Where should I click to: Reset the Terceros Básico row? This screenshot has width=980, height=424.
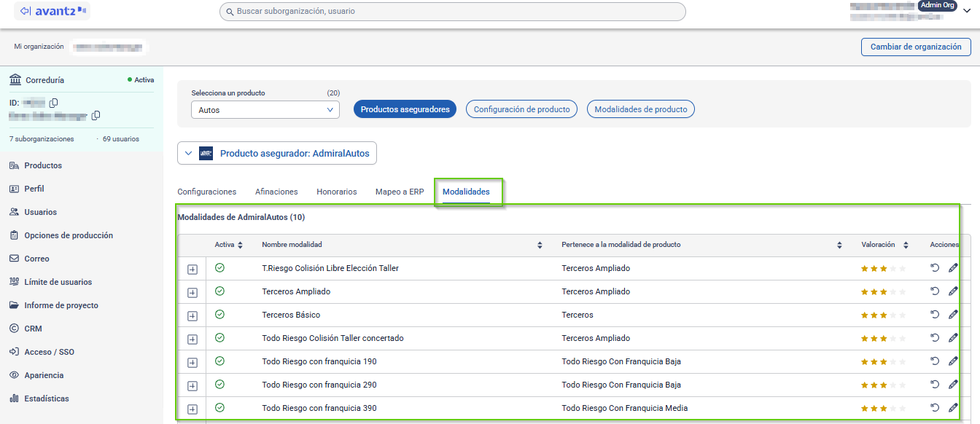(935, 315)
